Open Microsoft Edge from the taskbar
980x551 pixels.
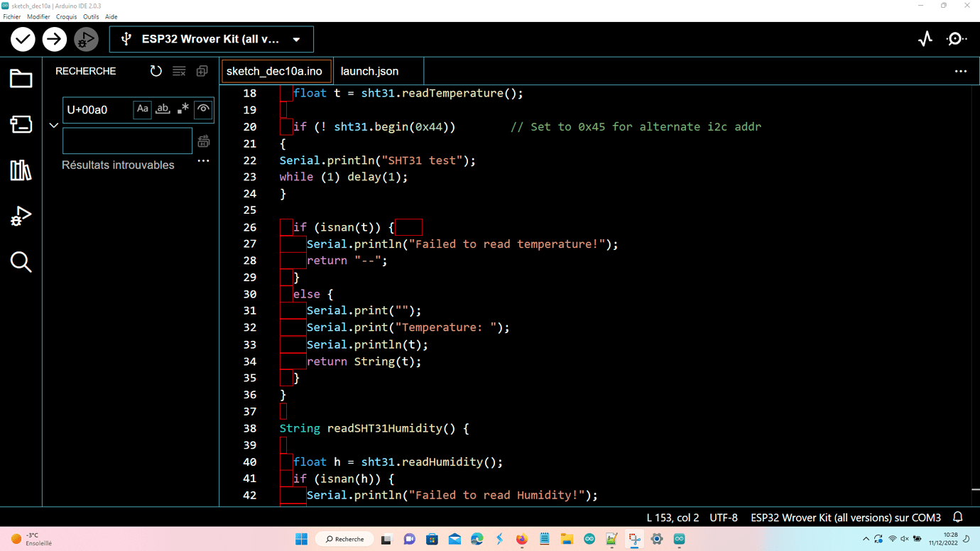pyautogui.click(x=477, y=539)
